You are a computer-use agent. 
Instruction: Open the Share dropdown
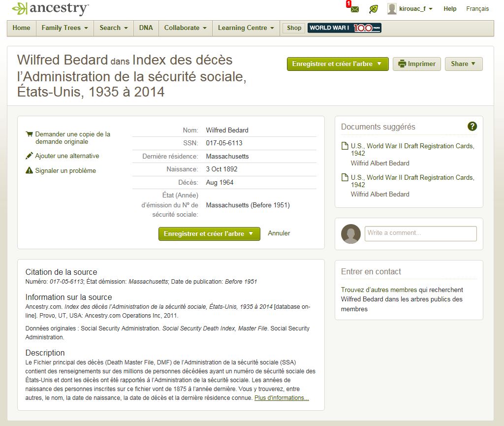click(464, 64)
